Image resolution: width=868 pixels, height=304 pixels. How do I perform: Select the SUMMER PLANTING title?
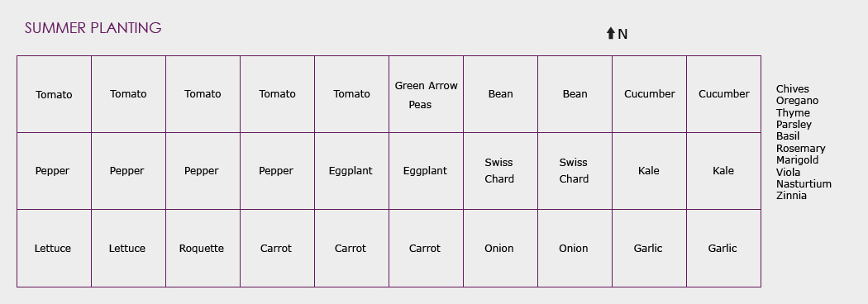93,27
